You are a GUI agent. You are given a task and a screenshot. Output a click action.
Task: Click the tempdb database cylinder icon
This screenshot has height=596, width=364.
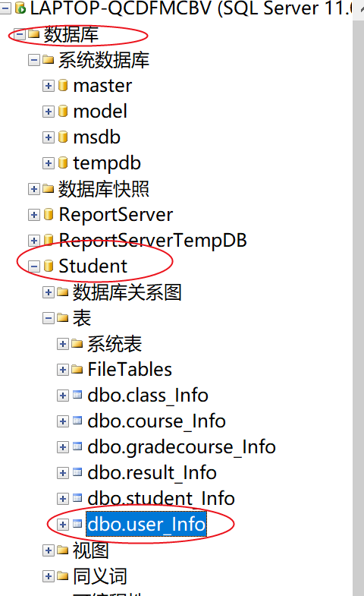63,163
